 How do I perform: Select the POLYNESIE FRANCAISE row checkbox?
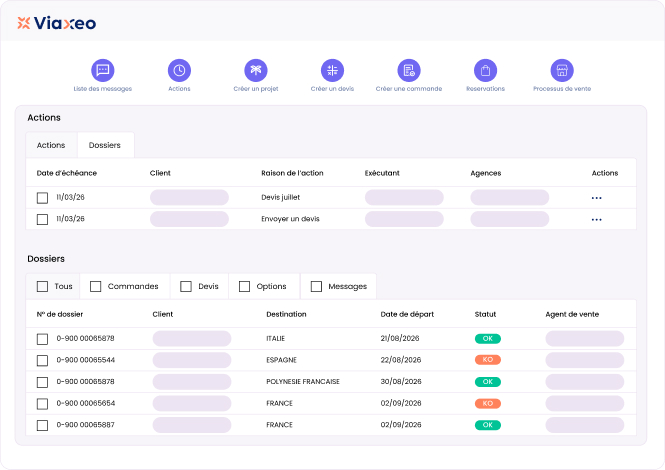42,382
